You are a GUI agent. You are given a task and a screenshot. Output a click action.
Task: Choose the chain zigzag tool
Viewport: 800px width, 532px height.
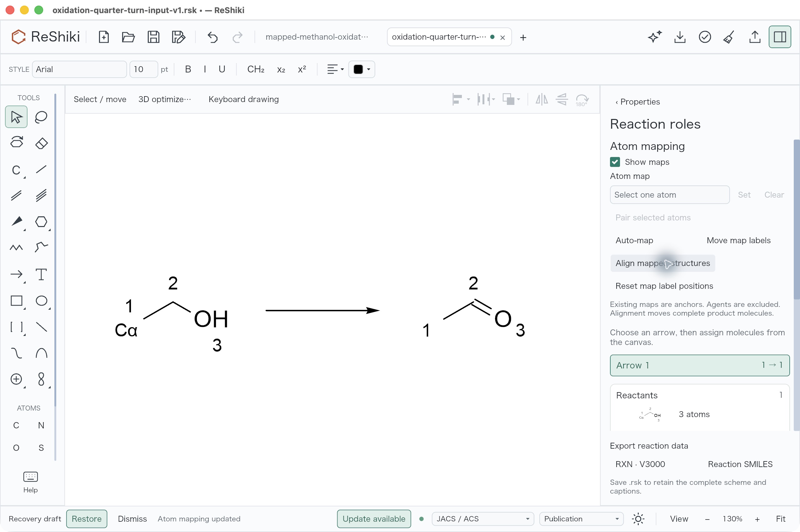16,248
